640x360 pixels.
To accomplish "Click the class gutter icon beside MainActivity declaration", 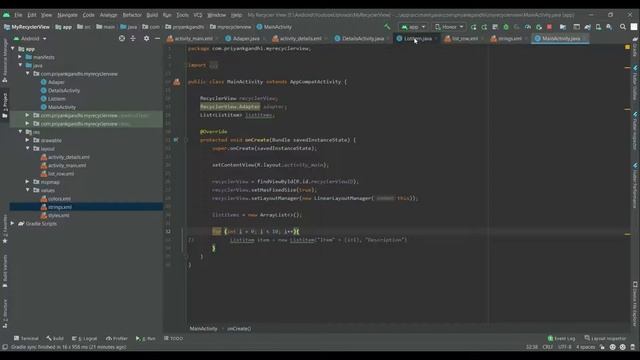I will tap(177, 82).
